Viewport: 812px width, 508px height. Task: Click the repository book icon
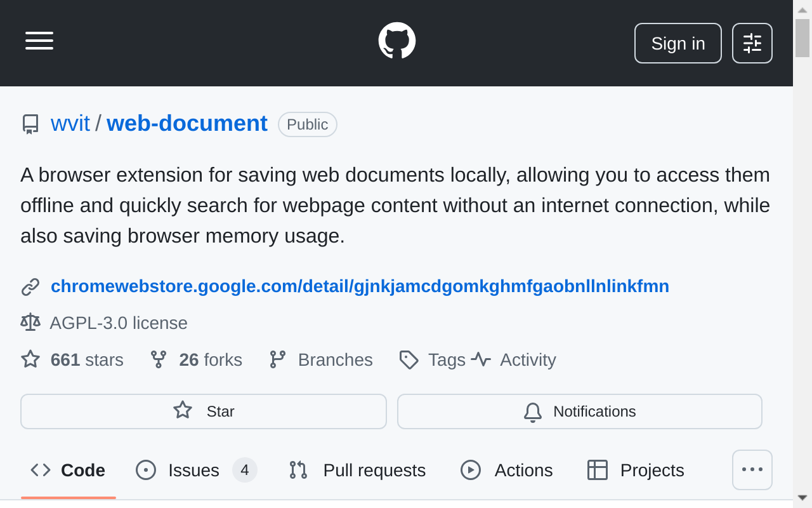(x=30, y=124)
